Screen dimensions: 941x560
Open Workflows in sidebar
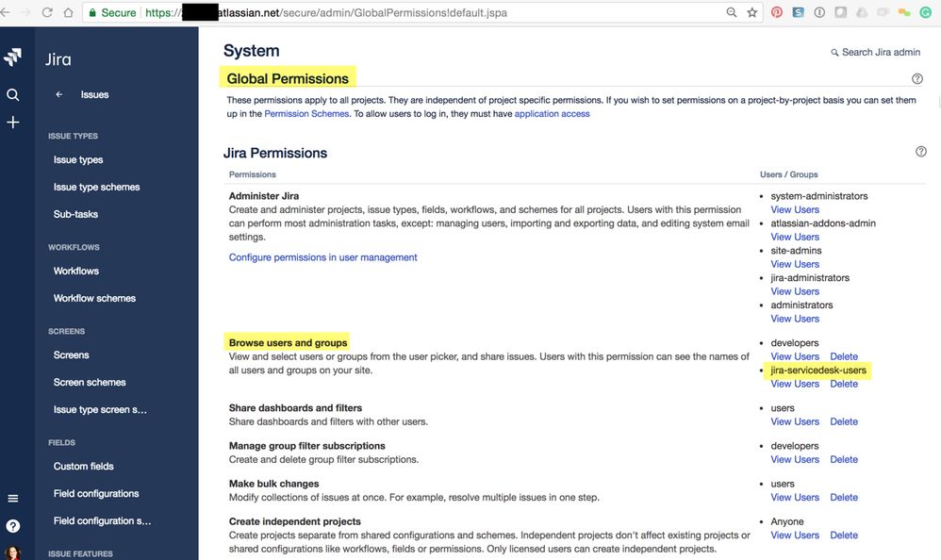76,271
